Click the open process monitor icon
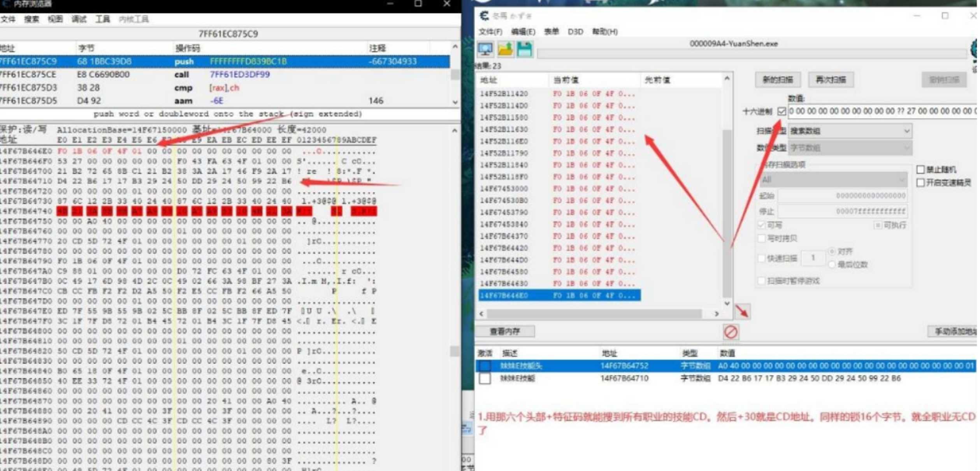The width and height of the screenshot is (980, 471). (x=485, y=49)
